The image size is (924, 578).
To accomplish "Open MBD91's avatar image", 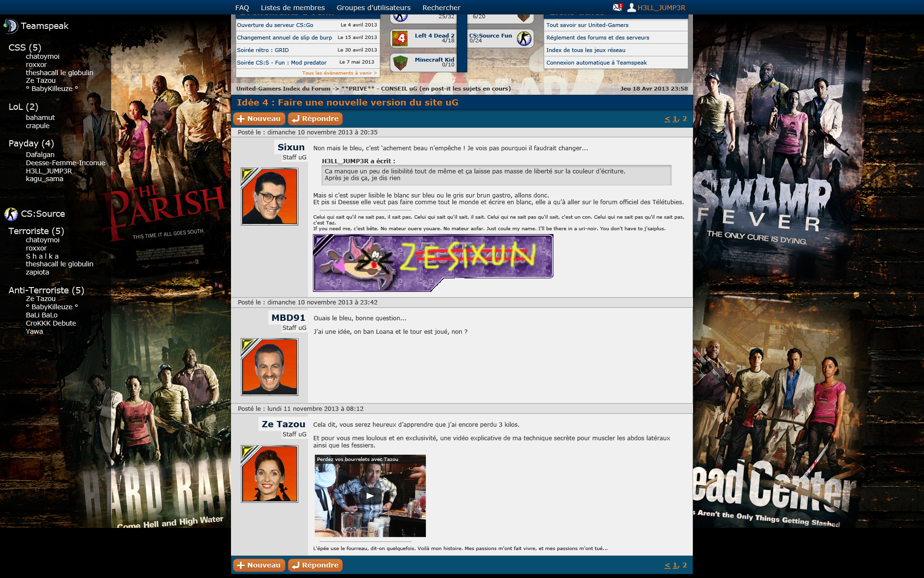I will [269, 367].
